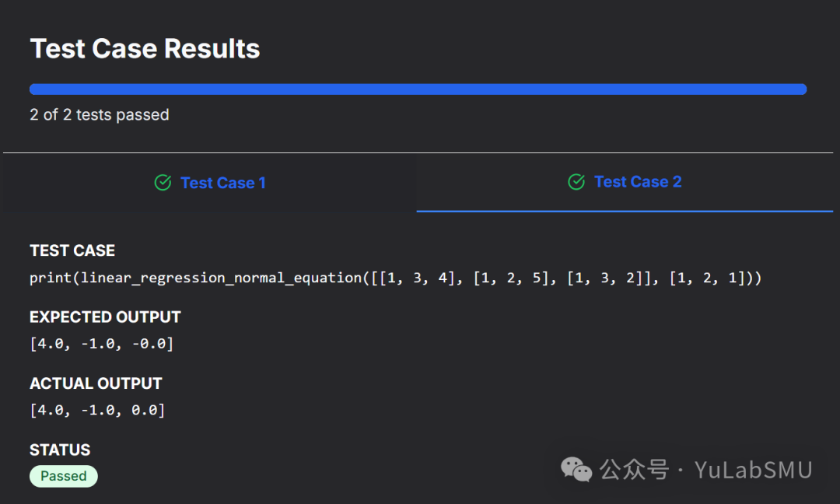Switch to the Test Case 1 tab
Image resolution: width=840 pixels, height=504 pixels.
coord(222,183)
